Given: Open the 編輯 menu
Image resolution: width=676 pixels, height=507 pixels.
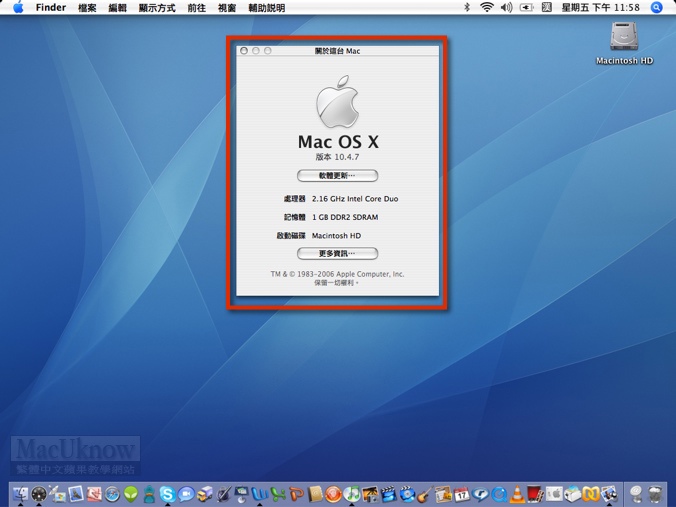Looking at the screenshot, I should click(x=117, y=8).
